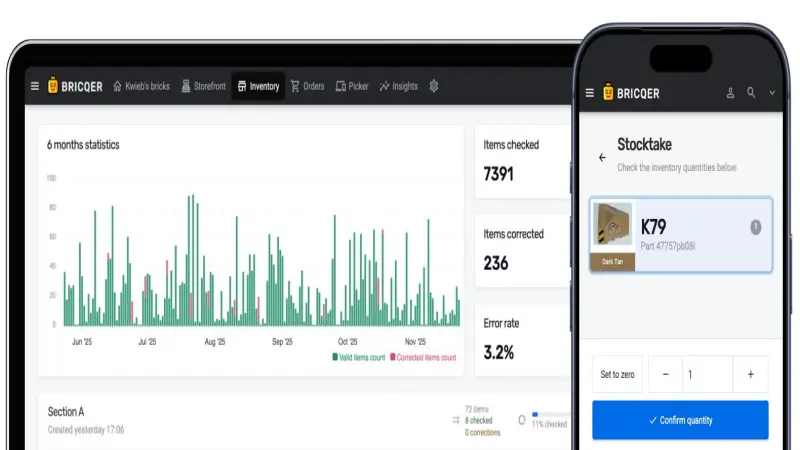Image resolution: width=800 pixels, height=450 pixels.
Task: Click the quantity badge on K79
Action: coord(756,227)
